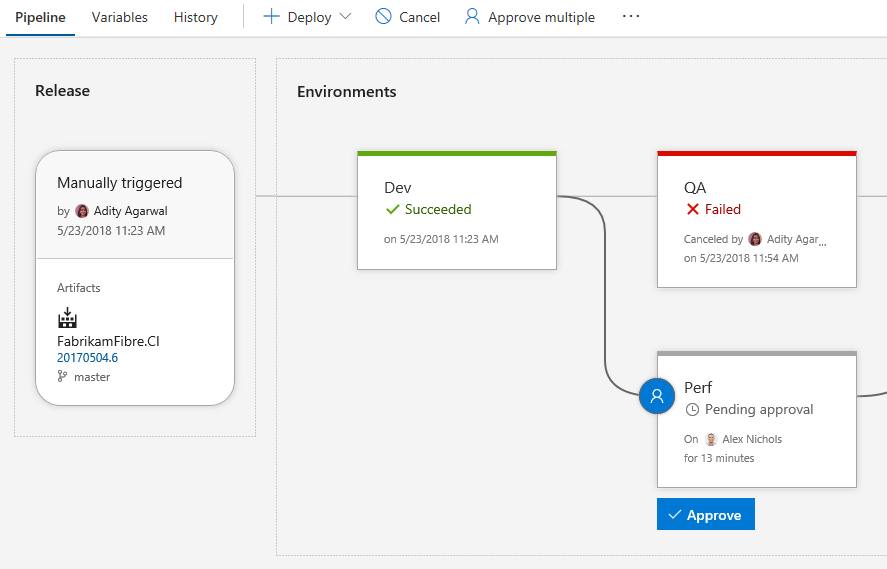Click the Approve multiple person icon
Image resolution: width=887 pixels, height=569 pixels.
[x=472, y=17]
